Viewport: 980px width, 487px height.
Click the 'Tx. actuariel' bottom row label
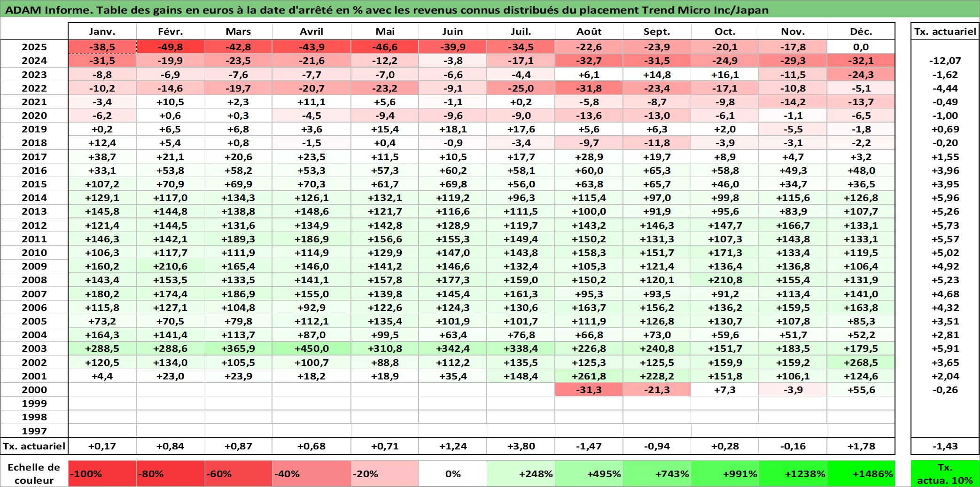[x=34, y=446]
